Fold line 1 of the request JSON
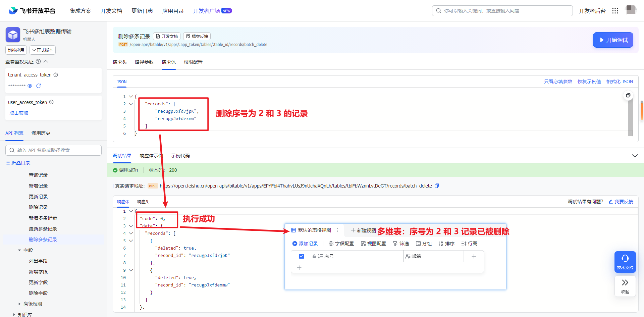Screen dimensions: 644x317 131,96
